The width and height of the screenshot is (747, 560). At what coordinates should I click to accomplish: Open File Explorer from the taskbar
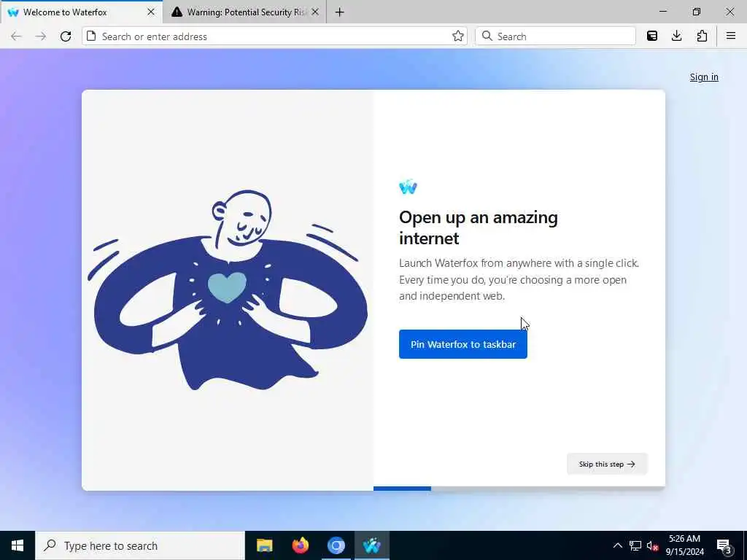click(264, 545)
